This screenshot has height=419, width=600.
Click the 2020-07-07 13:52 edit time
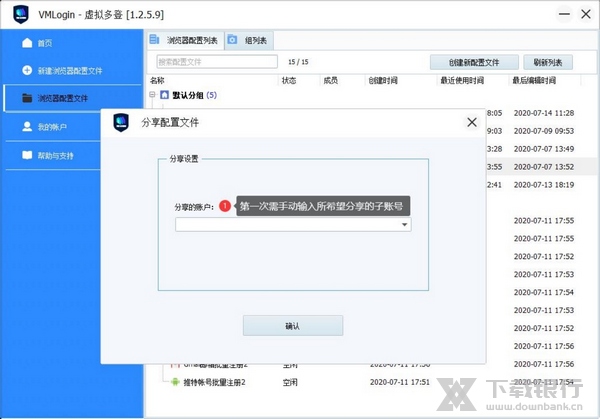coord(544,167)
